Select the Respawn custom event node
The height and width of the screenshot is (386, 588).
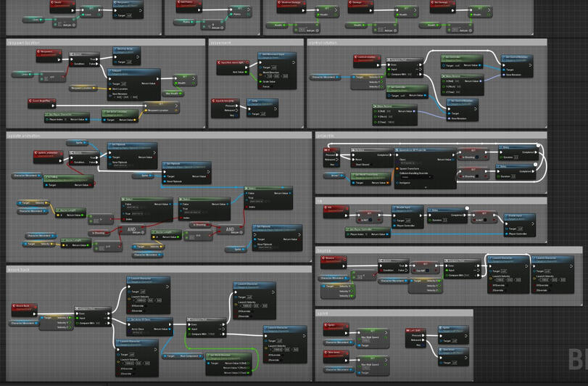coord(46,52)
